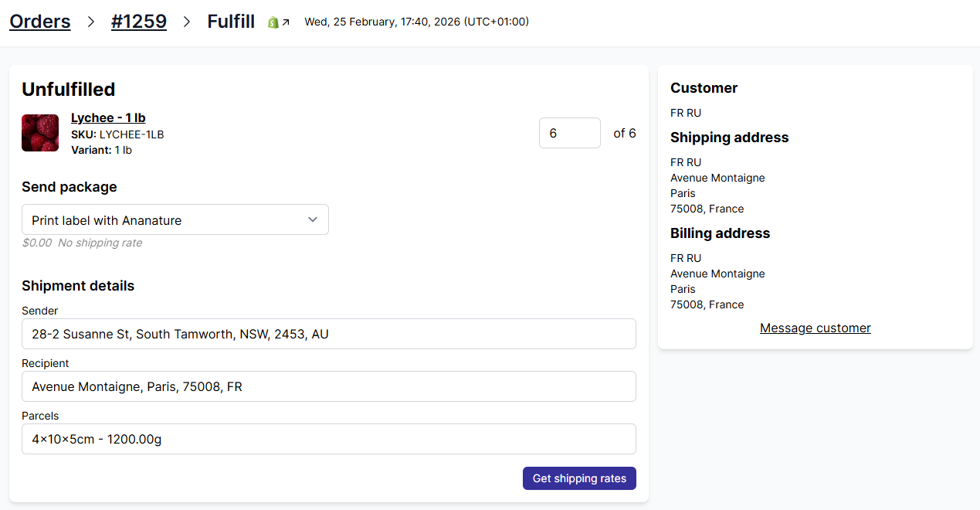Select the Fulfill breadcrumb title
The width and height of the screenshot is (980, 510).
tap(231, 22)
